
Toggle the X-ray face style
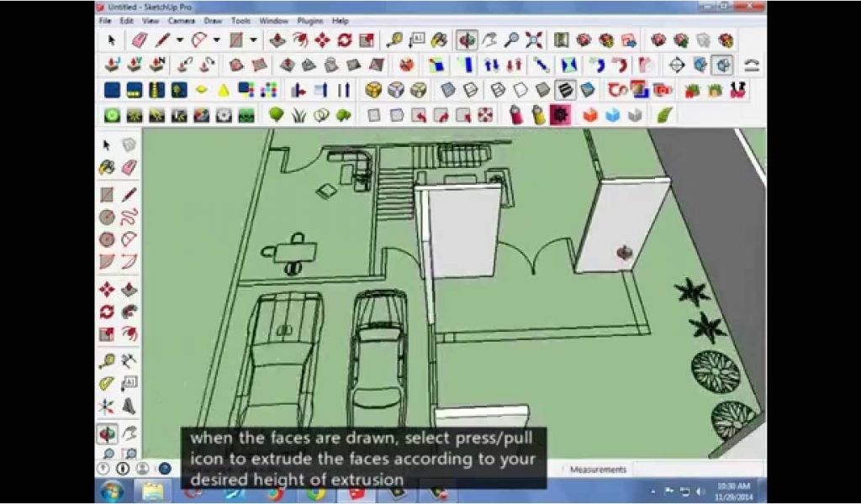pos(448,90)
